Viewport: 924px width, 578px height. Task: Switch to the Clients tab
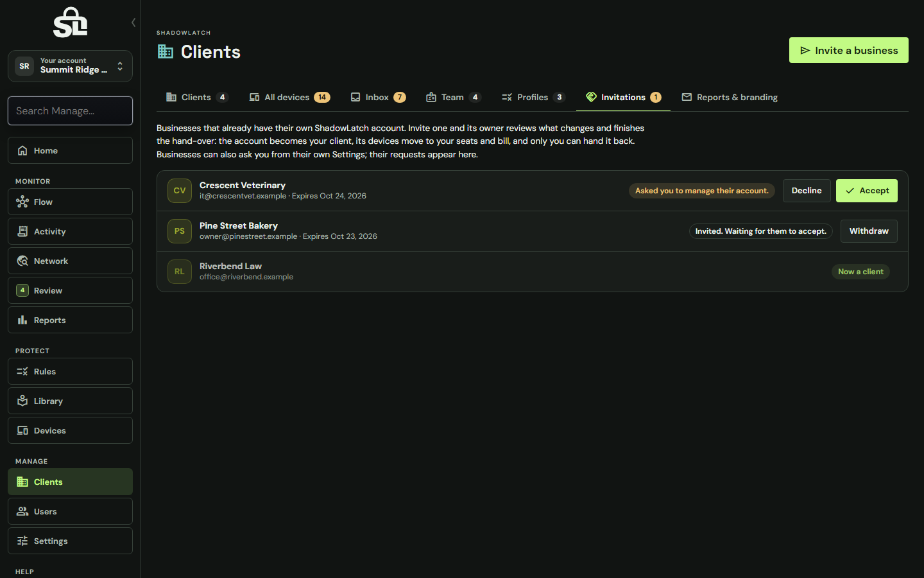click(x=197, y=97)
